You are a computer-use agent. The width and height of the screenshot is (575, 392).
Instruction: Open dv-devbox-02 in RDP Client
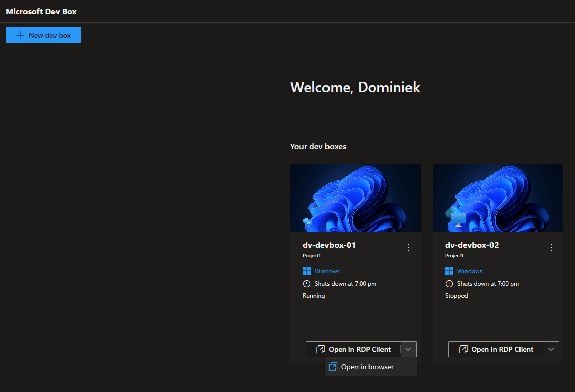point(496,349)
